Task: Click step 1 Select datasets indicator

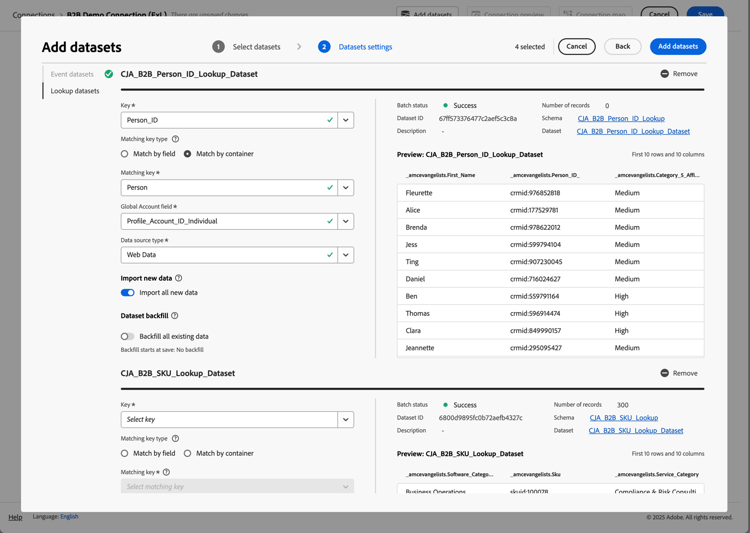Action: click(x=218, y=47)
